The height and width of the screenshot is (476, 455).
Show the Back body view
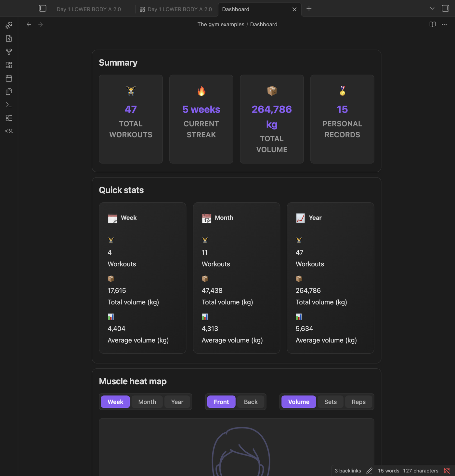tap(251, 402)
